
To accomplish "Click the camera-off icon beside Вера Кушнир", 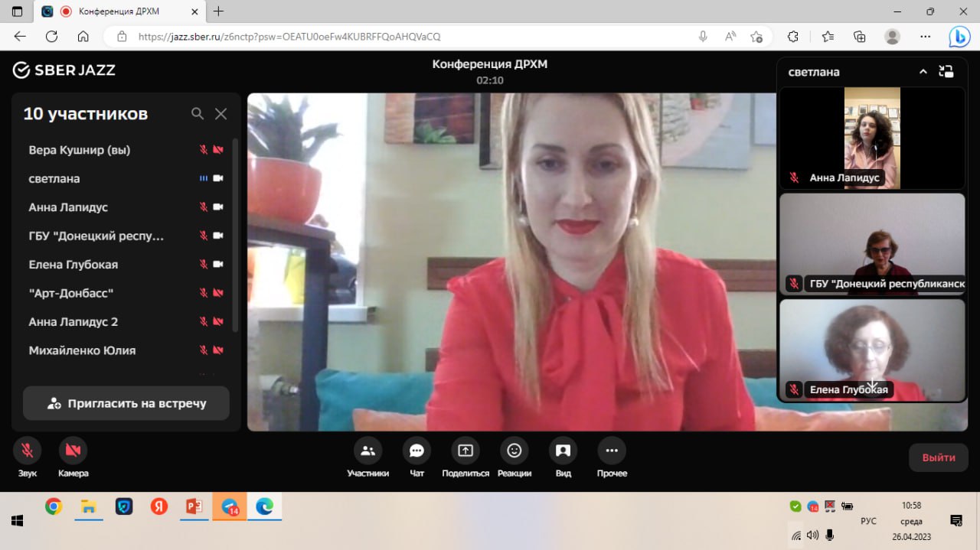I will point(218,150).
